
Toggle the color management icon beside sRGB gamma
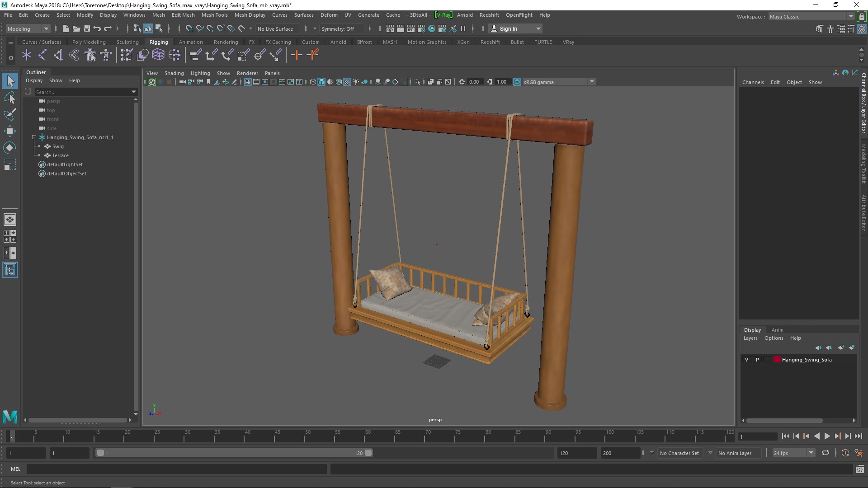coord(517,82)
